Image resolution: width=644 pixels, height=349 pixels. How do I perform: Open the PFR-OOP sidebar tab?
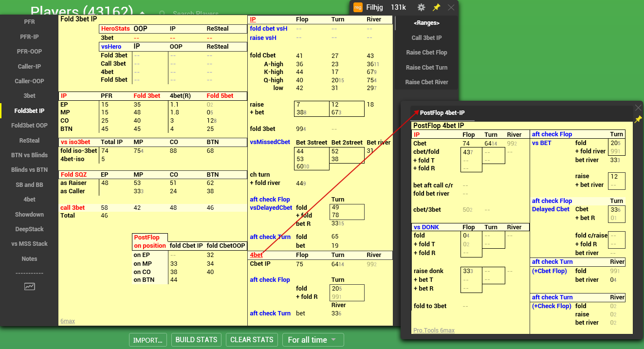click(x=29, y=51)
